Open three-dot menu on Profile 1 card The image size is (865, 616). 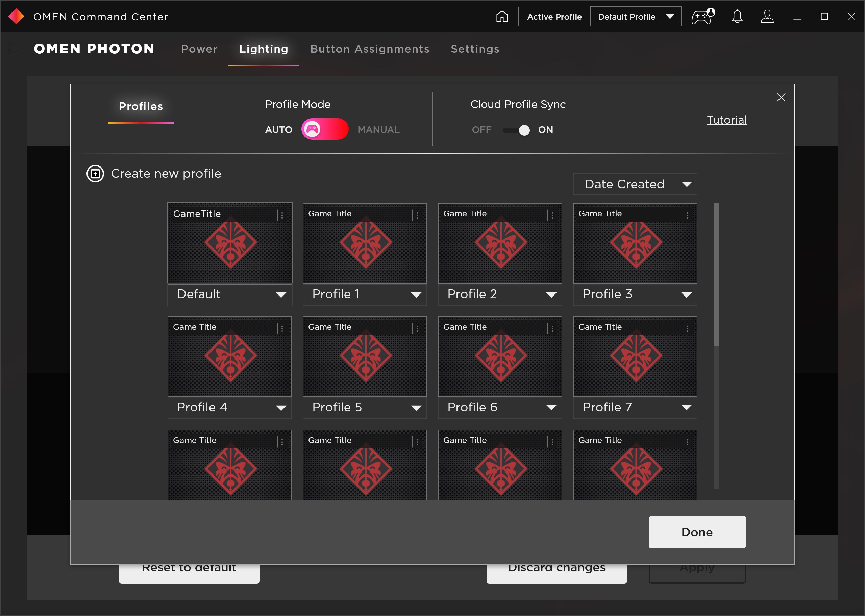tap(417, 215)
